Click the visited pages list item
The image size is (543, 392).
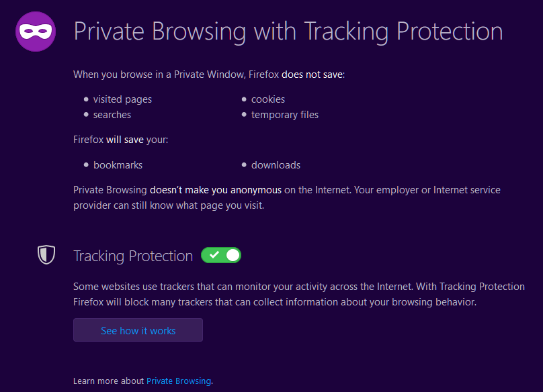122,99
